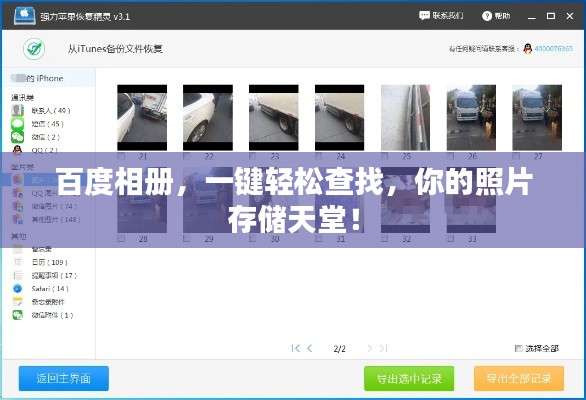Open photo thumbnail numbered 23
This screenshot has height=400, width=586.
click(274, 117)
